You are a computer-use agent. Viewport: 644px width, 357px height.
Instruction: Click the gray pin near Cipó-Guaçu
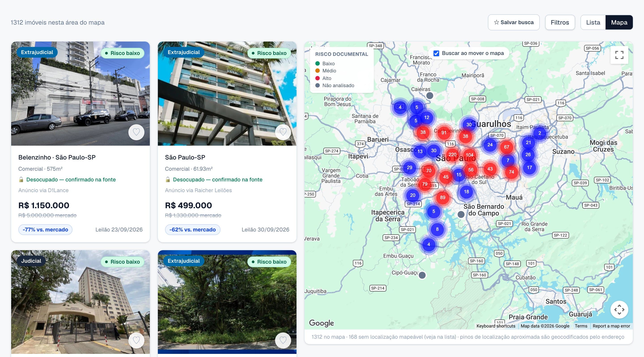coord(422,275)
